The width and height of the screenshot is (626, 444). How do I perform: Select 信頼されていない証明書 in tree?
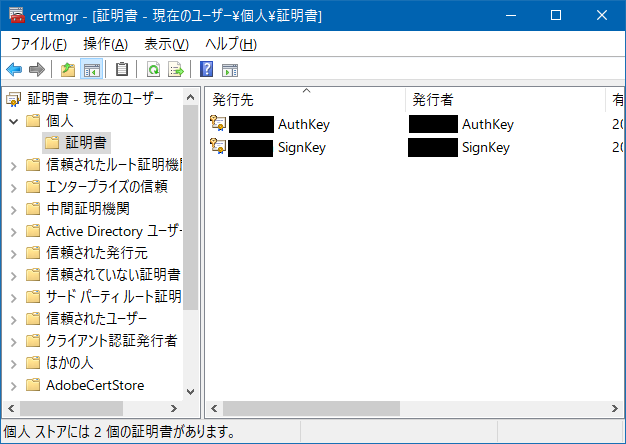point(113,275)
